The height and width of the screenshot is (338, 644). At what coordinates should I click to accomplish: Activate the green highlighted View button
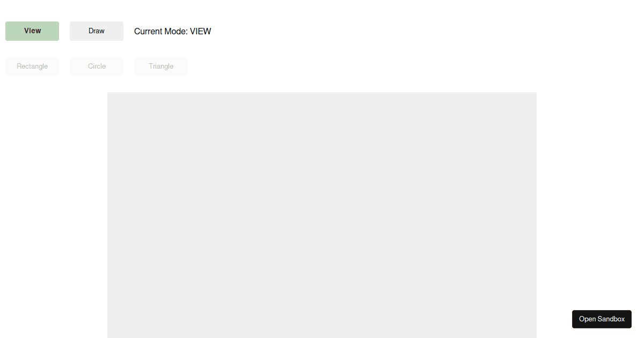click(32, 31)
